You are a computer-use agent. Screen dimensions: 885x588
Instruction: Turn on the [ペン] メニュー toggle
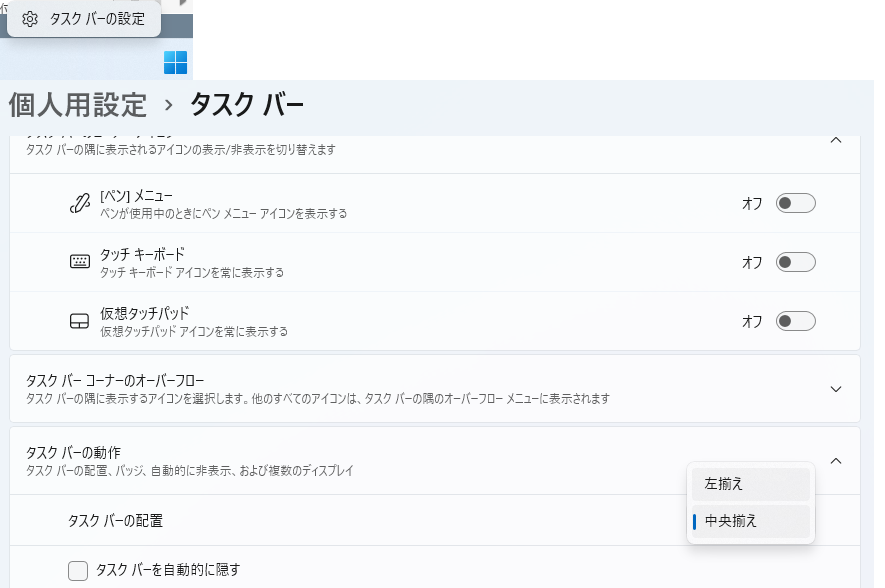click(x=796, y=203)
